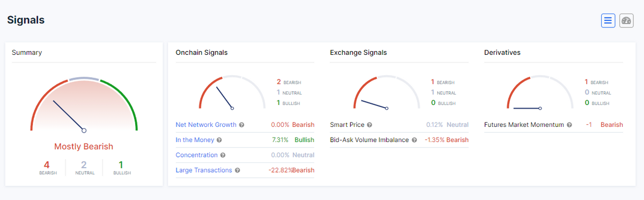Screen dimensions: 644x200
Task: Open the Net Network Growth link
Action: 206,125
